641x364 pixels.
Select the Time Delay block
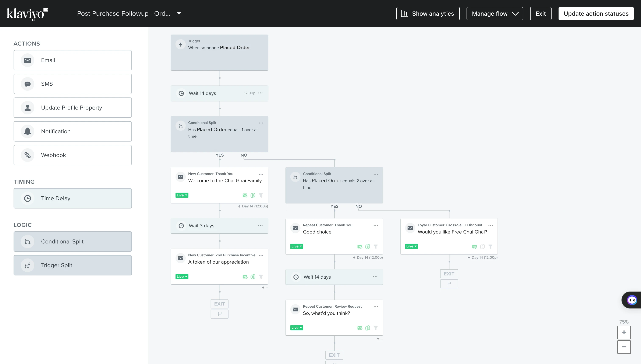[72, 199]
